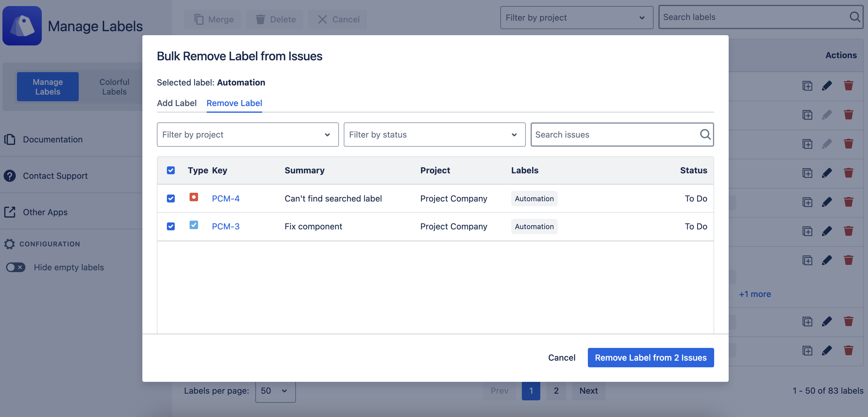Click the search magnifier in Search issues
868x417 pixels.
(x=705, y=134)
